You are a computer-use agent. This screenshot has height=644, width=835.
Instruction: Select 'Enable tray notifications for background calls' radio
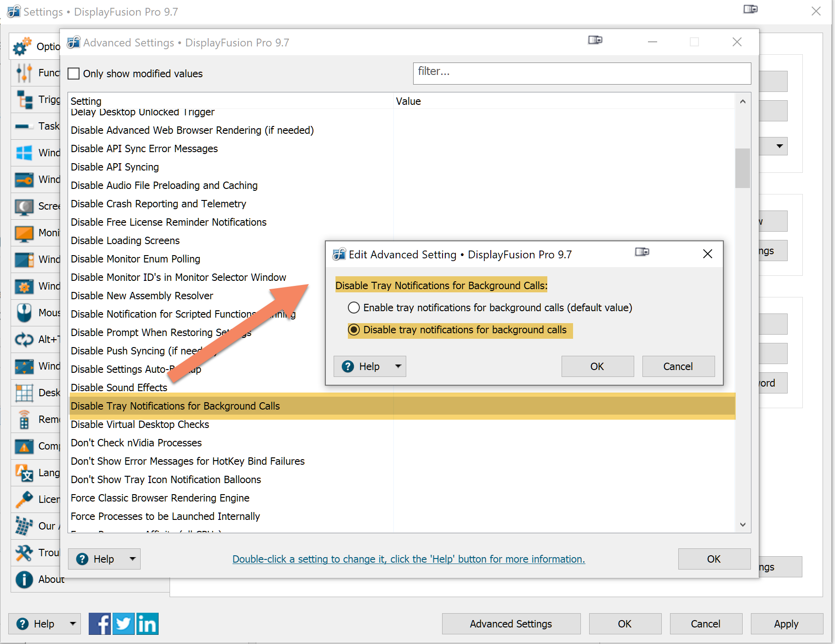pos(354,308)
